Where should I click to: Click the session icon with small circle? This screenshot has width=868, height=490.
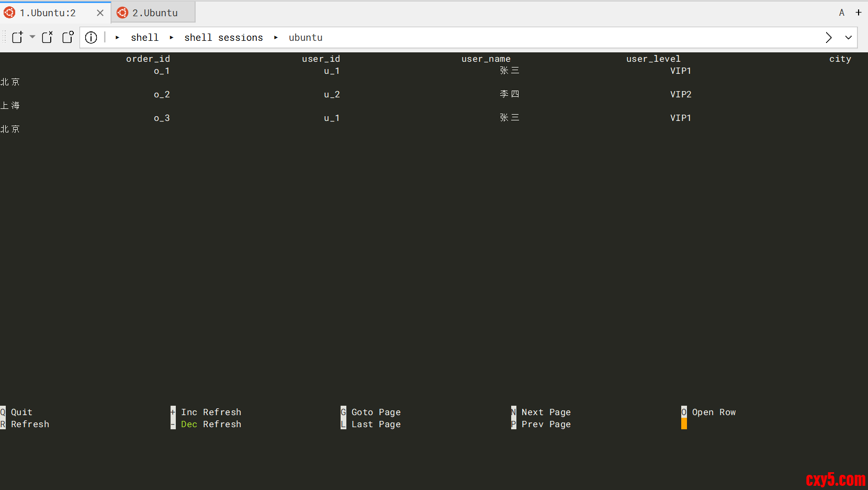[67, 37]
